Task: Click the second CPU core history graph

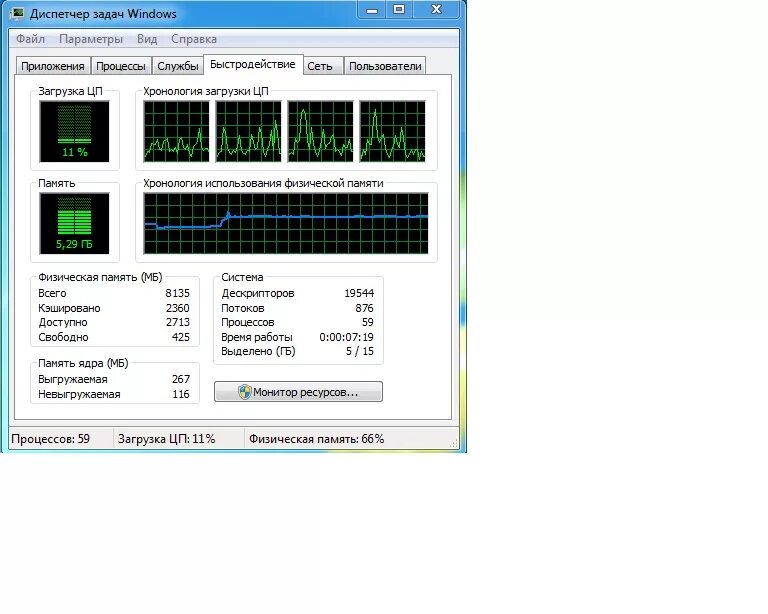Action: tap(249, 131)
